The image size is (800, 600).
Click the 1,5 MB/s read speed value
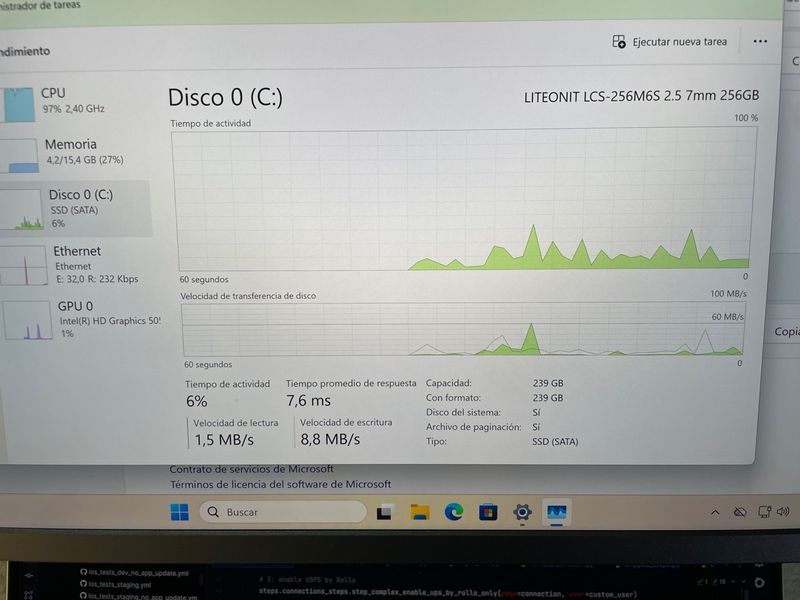224,440
